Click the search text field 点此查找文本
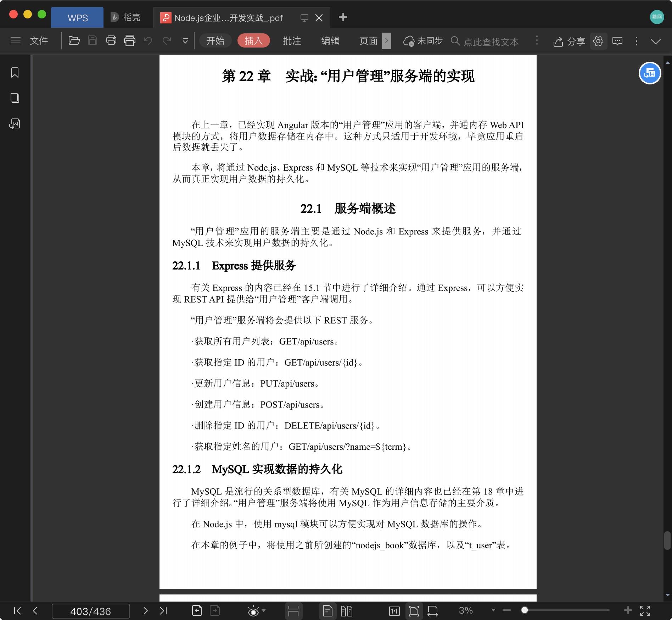This screenshot has height=620, width=672. (491, 41)
